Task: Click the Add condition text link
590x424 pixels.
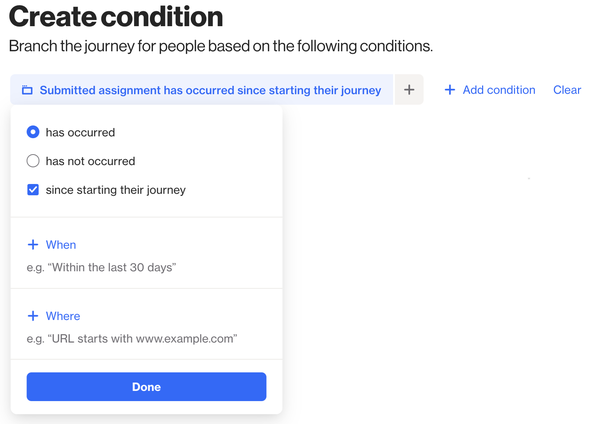Action: coord(499,90)
